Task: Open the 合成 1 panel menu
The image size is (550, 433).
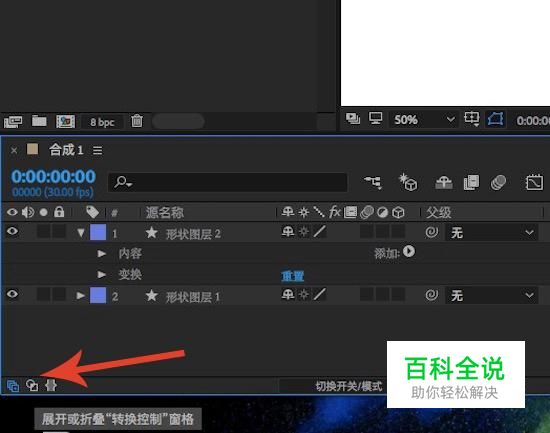Action: 98,151
